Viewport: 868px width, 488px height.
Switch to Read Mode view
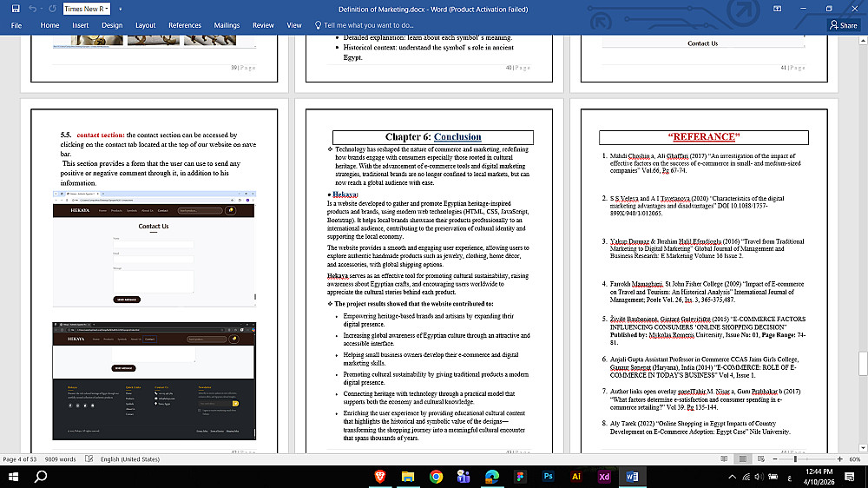coord(724,459)
